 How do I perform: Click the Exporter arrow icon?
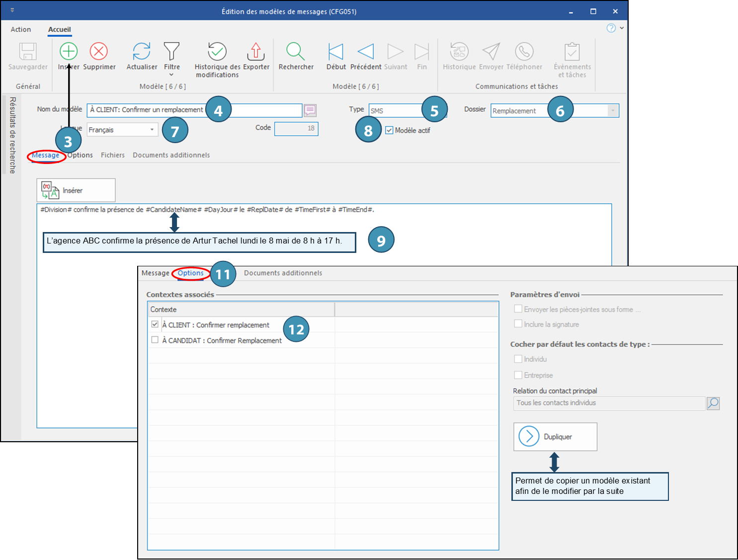(x=255, y=51)
